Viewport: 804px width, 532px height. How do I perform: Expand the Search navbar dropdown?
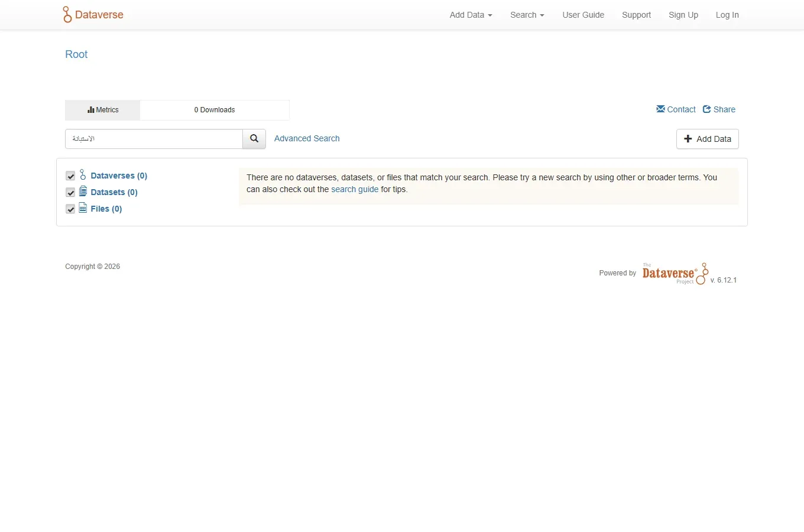527,15
